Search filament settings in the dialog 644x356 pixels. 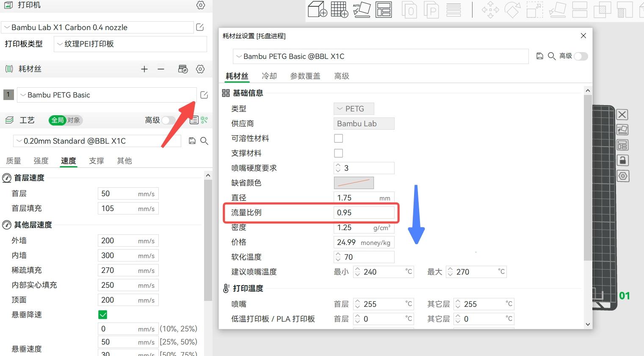[552, 56]
